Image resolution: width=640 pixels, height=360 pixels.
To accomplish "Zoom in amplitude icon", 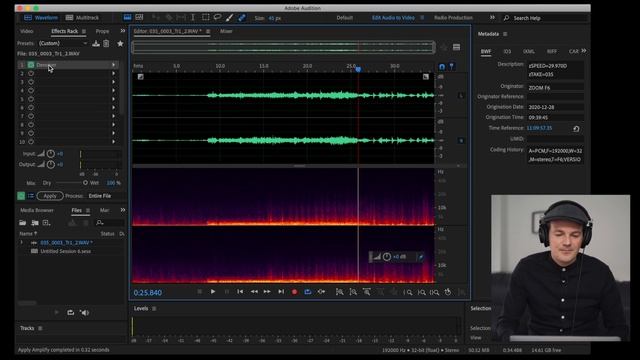I will coord(339,292).
